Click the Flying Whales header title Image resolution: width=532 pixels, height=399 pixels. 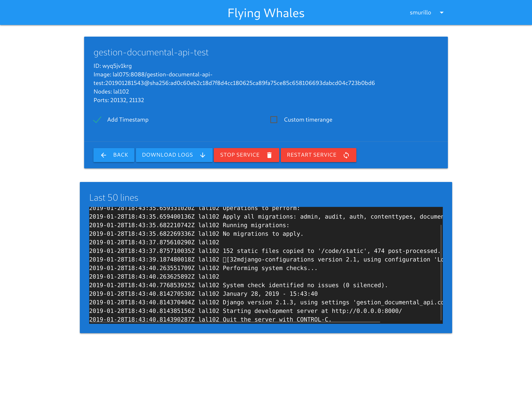266,13
